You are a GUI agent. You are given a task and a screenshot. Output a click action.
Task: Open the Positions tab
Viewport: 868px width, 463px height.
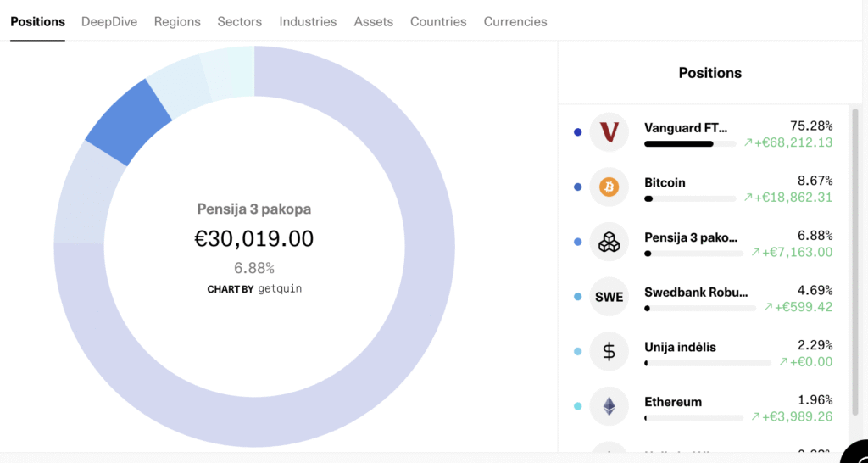(x=37, y=21)
